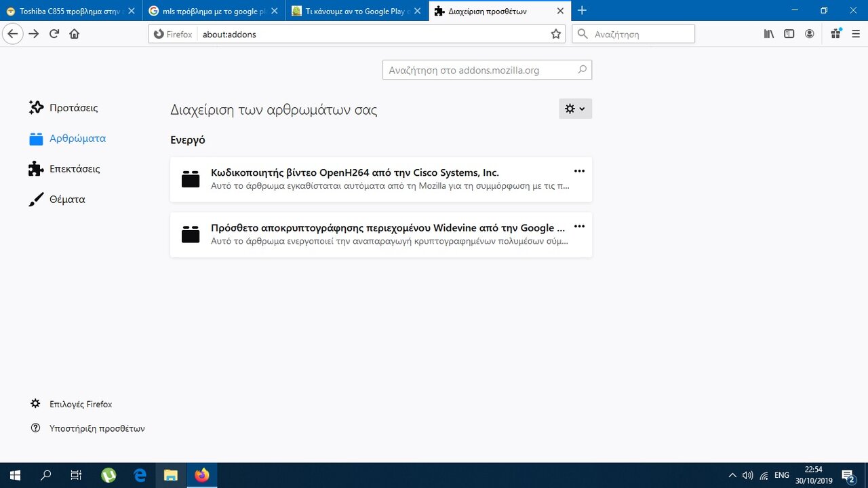This screenshot has height=488, width=868.
Task: Focus the Αναζήτηση search box in toolbar
Action: (x=633, y=34)
